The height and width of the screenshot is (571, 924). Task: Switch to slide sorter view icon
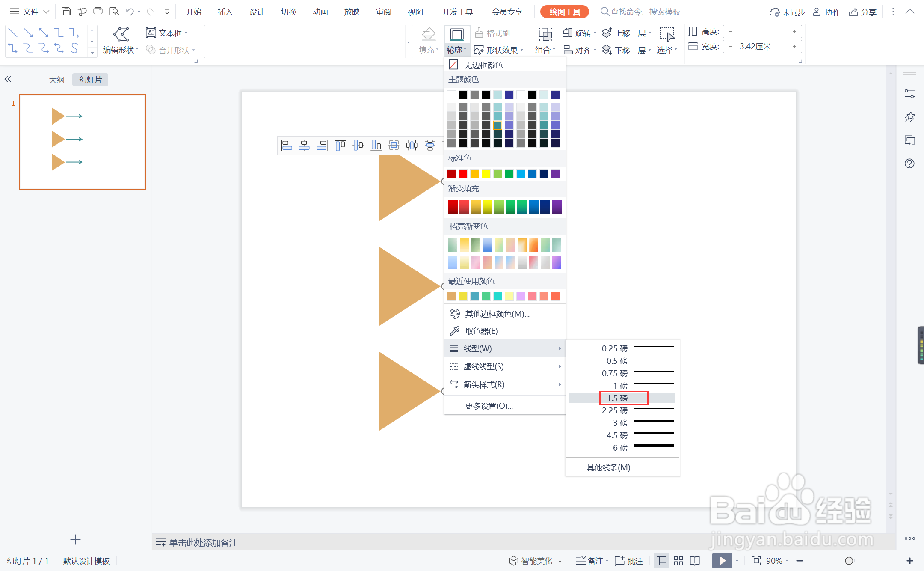click(x=678, y=561)
